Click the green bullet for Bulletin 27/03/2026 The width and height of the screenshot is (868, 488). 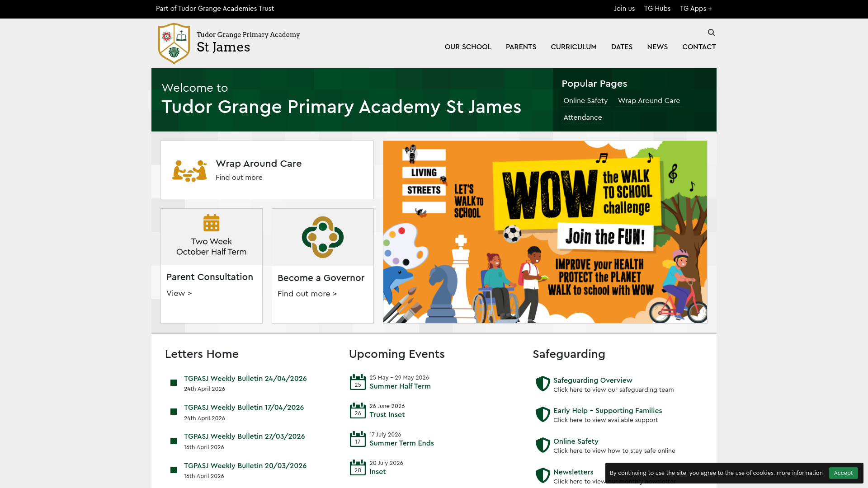[174, 441]
